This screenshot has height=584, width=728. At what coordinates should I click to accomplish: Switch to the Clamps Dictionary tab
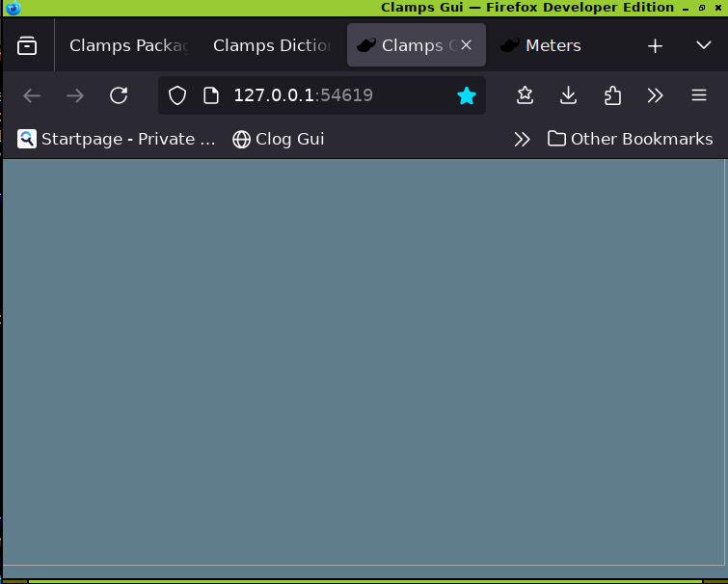[x=272, y=45]
